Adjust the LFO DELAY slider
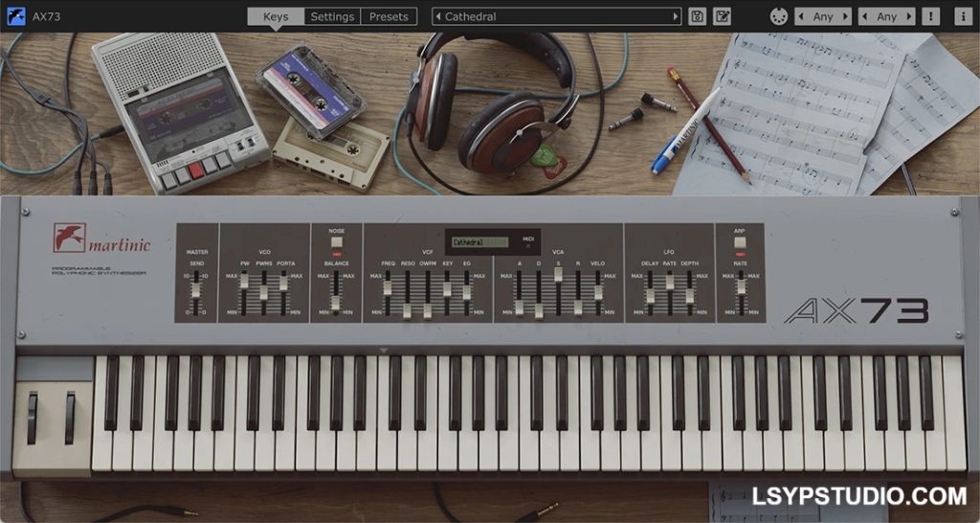 click(x=650, y=296)
